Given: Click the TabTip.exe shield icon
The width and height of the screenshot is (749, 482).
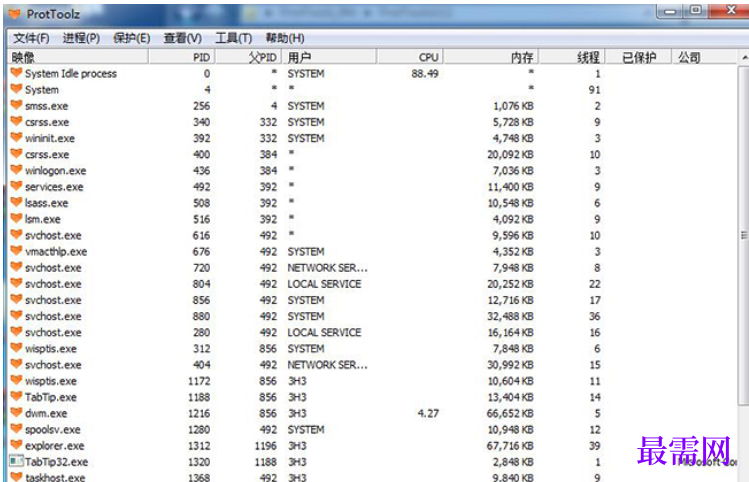Looking at the screenshot, I should tap(16, 396).
